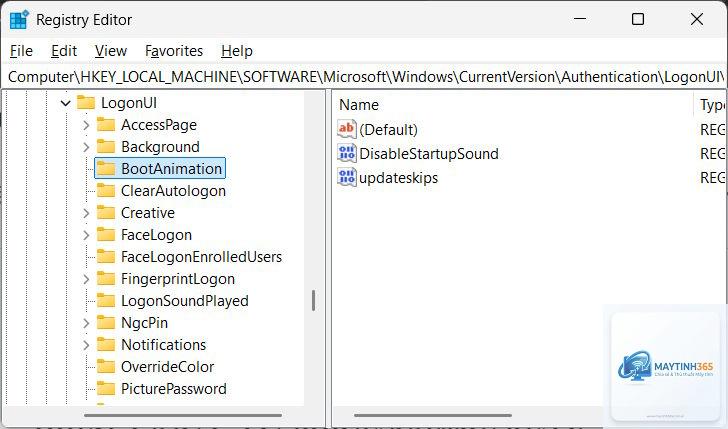Open the Help menu
This screenshot has height=429, width=728.
pos(237,51)
